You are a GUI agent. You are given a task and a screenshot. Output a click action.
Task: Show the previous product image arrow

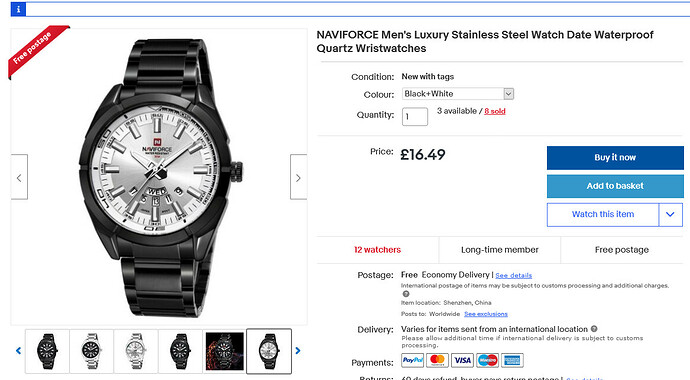[19, 177]
